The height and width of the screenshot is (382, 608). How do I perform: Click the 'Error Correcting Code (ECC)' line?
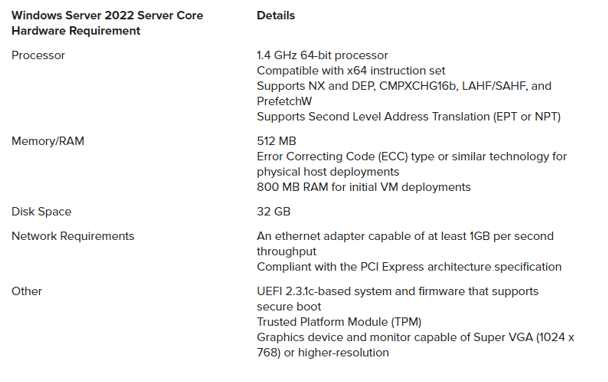tap(412, 156)
